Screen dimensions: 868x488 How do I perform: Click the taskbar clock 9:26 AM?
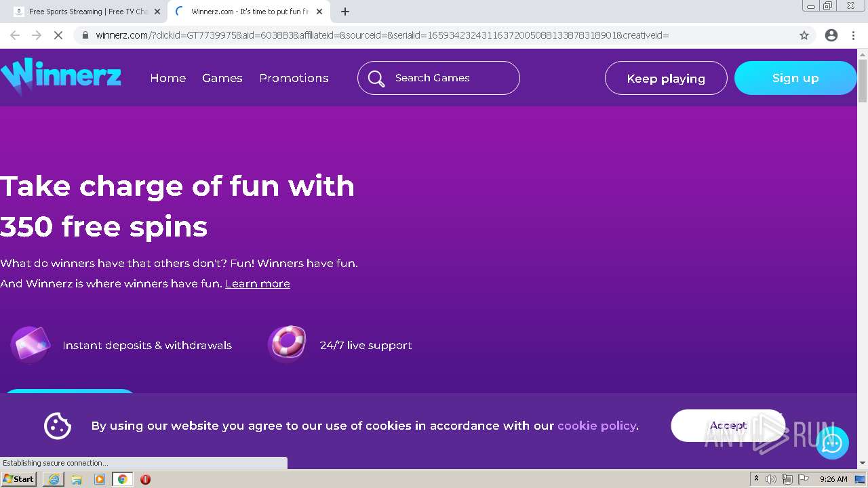click(833, 479)
